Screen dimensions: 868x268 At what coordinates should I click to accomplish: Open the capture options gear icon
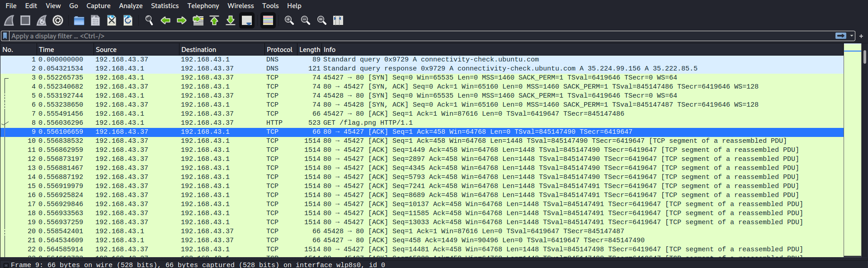click(x=58, y=20)
